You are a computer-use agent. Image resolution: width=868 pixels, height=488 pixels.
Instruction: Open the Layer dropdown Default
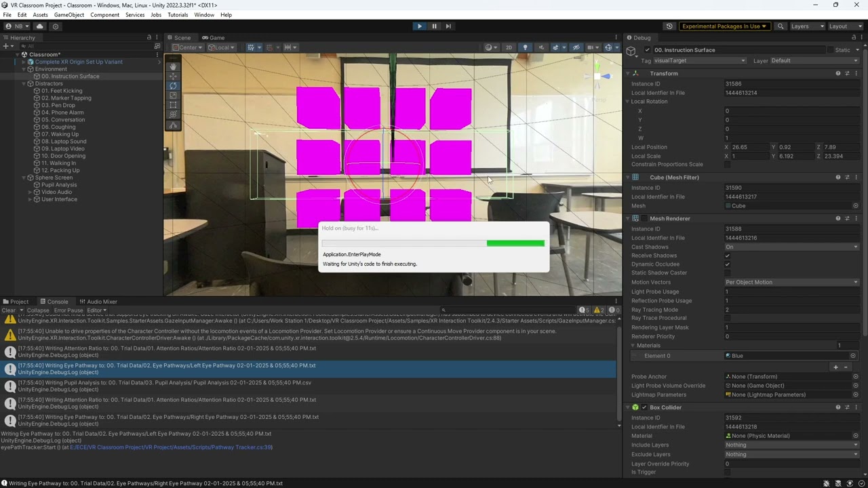pos(814,60)
